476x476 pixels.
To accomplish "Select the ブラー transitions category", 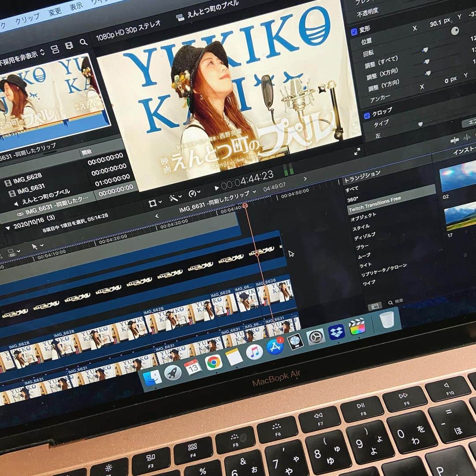I will click(x=362, y=247).
